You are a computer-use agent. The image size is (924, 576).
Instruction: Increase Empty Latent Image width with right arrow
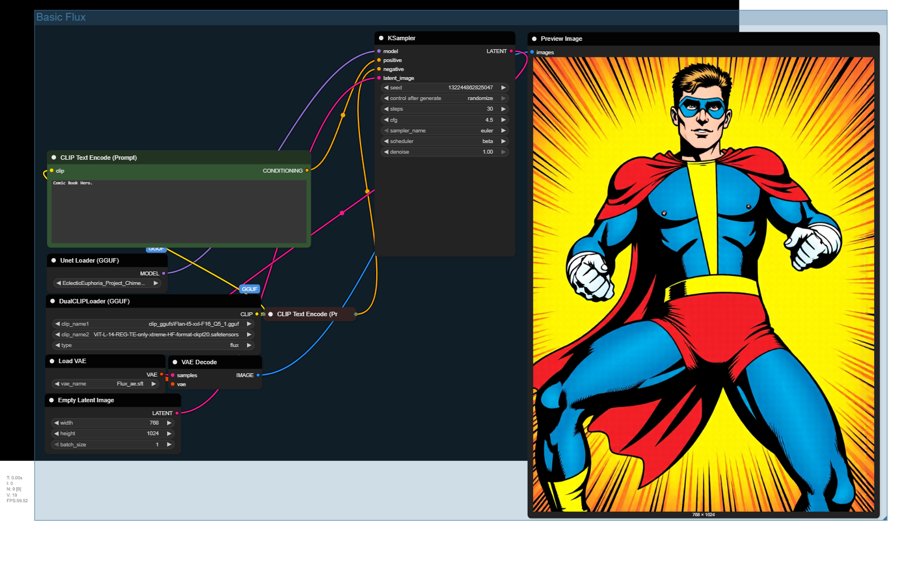169,423
